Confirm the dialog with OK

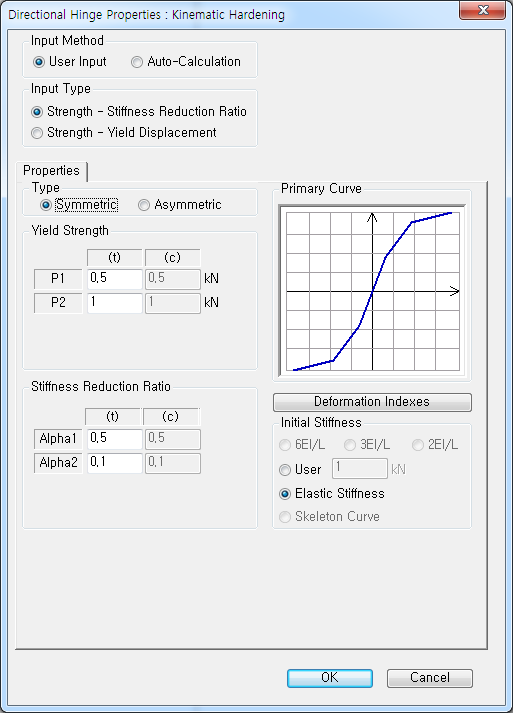click(x=330, y=678)
